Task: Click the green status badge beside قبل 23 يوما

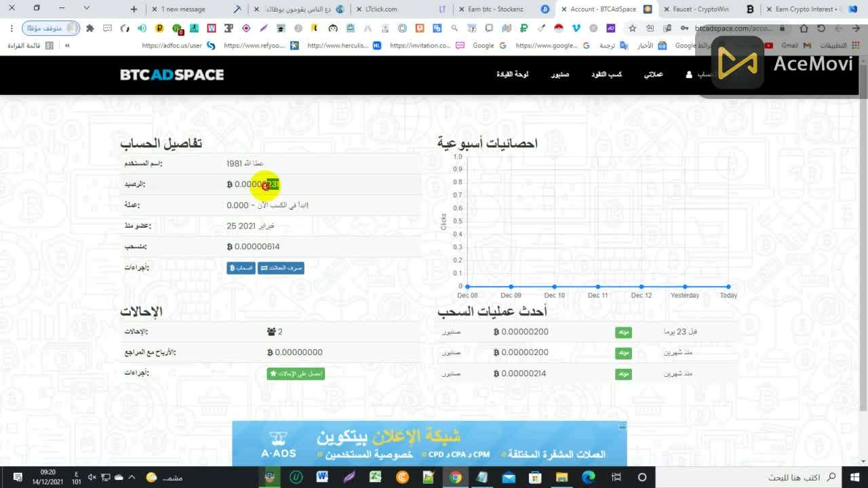Action: pyautogui.click(x=623, y=333)
